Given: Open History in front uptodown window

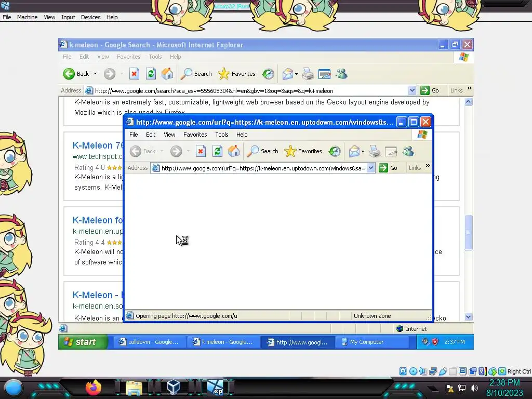Looking at the screenshot, I should click(335, 151).
